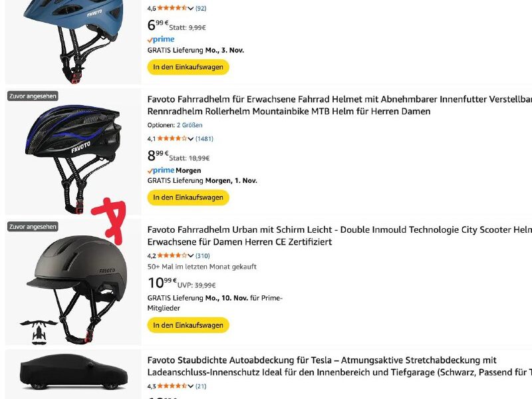532x399 pixels.
Task: Expand rating chevron beside 4,2 stars
Action: [x=191, y=256]
